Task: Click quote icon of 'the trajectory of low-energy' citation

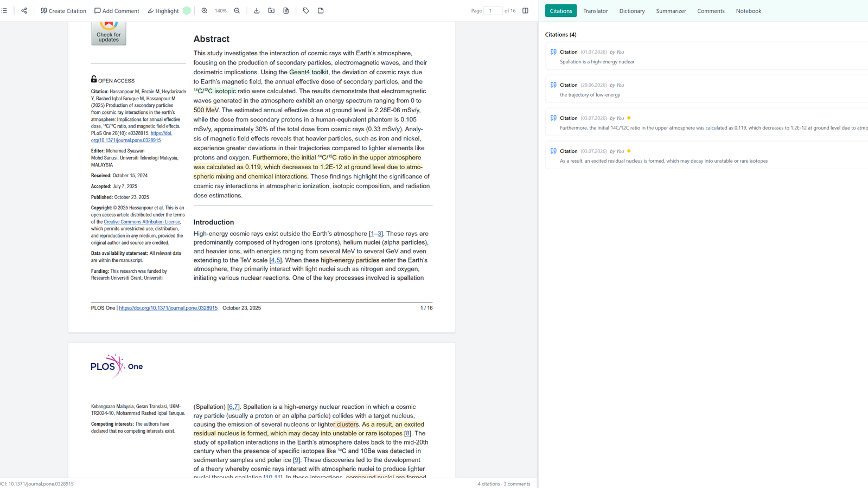Action: 553,85
